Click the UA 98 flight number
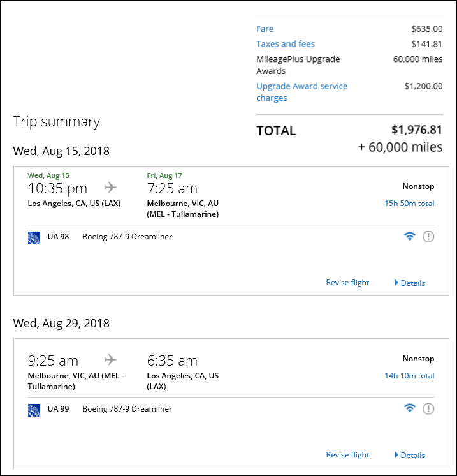Screen dimensions: 457x476 pyautogui.click(x=58, y=237)
